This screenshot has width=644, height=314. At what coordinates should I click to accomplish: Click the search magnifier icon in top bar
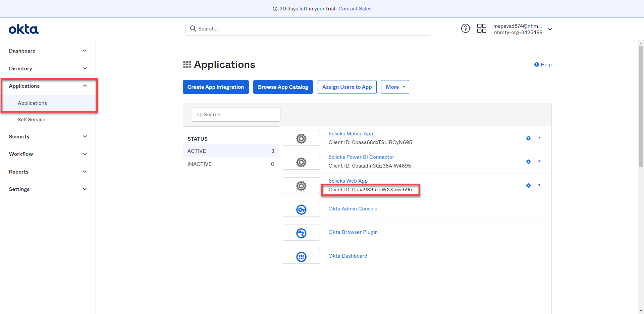[x=193, y=28]
